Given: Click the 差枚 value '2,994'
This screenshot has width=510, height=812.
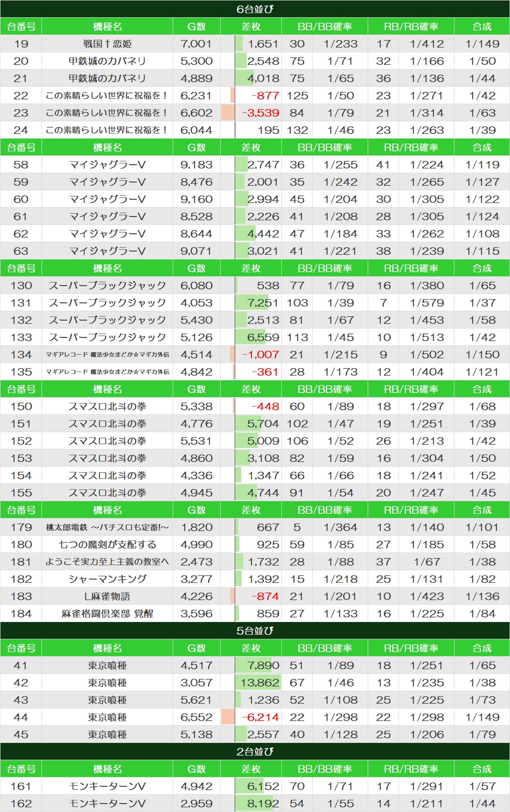Looking at the screenshot, I should [x=263, y=199].
